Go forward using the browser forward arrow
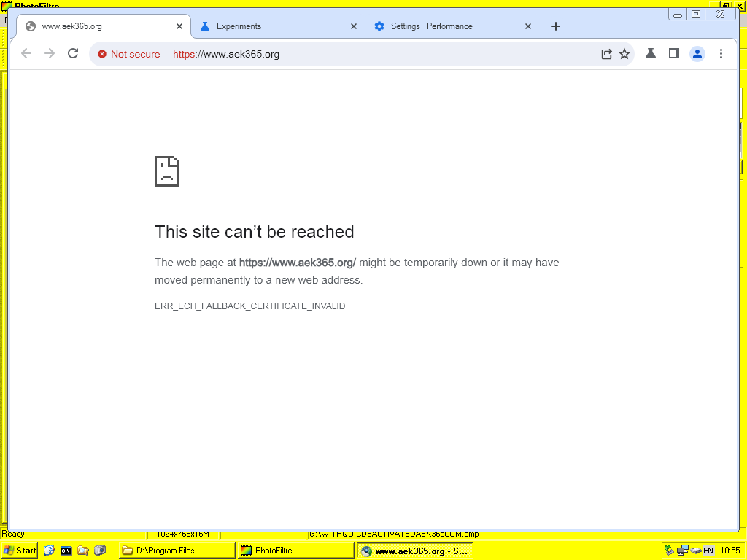The image size is (747, 560). (x=50, y=54)
